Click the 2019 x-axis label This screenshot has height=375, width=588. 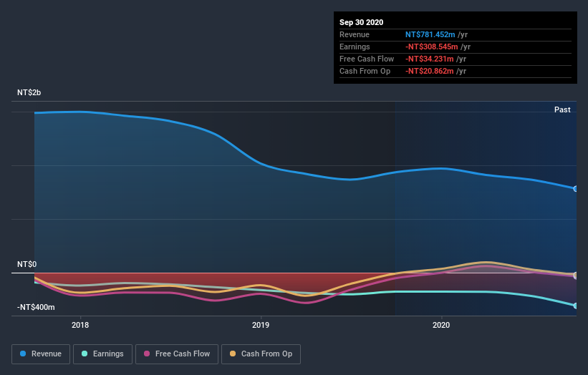coord(261,325)
